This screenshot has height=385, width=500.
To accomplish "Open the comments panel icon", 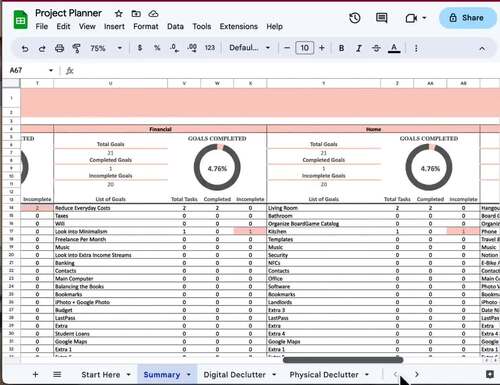I will pos(381,18).
